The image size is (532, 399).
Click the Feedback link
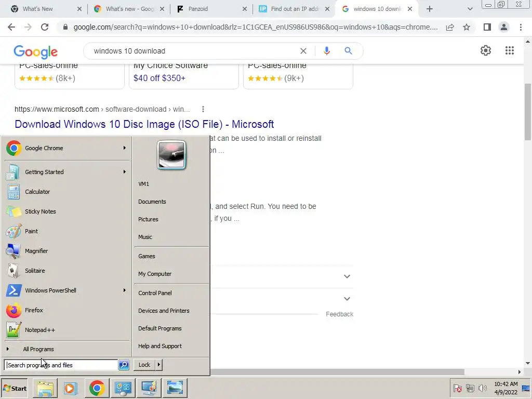[x=340, y=314]
